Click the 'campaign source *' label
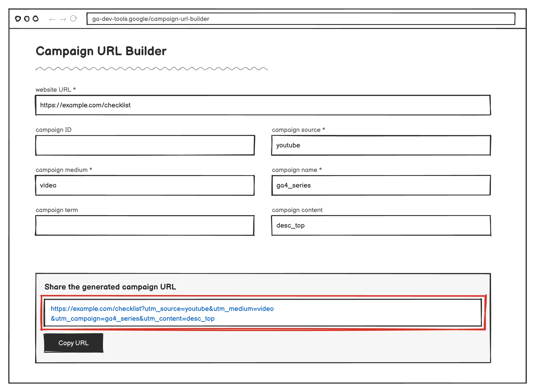Image resolution: width=535 pixels, height=392 pixels. click(298, 130)
